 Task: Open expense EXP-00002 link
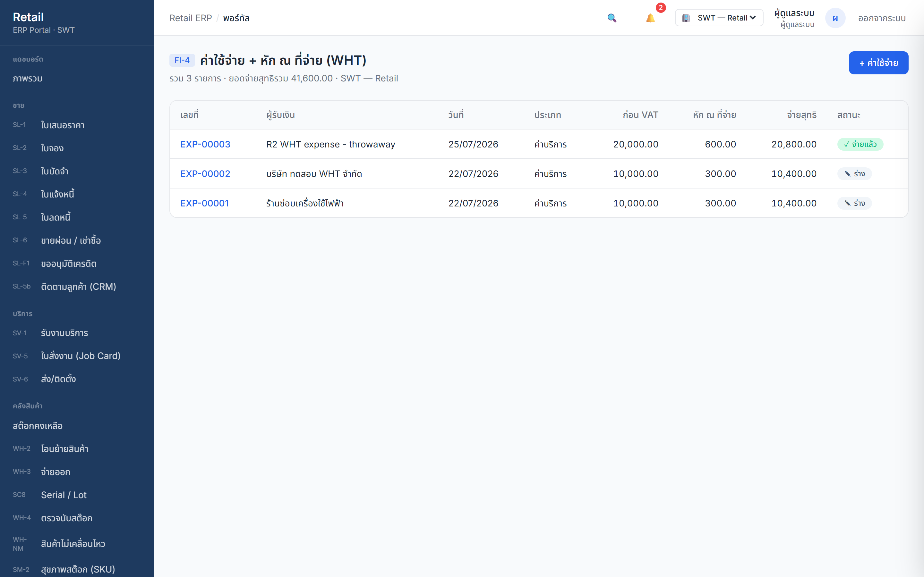(205, 174)
